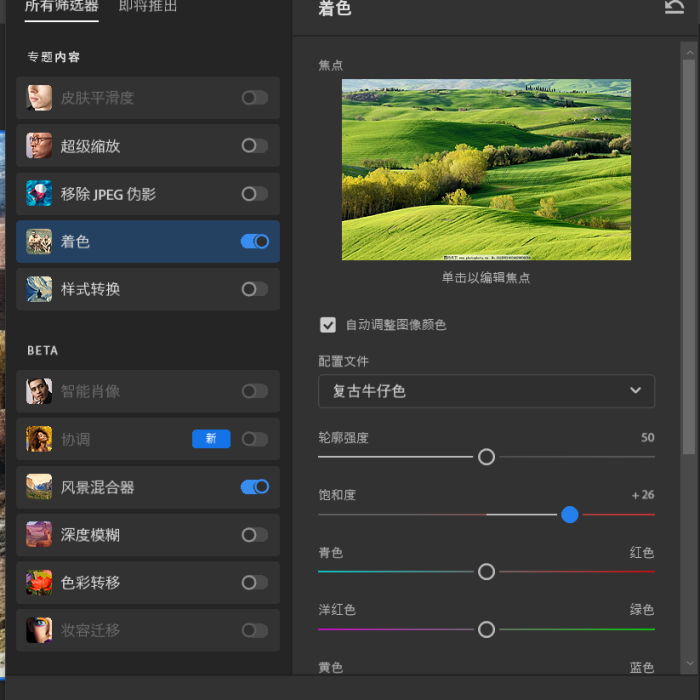Click the 智能肖像 portrait icon
The image size is (700, 700).
point(39,391)
